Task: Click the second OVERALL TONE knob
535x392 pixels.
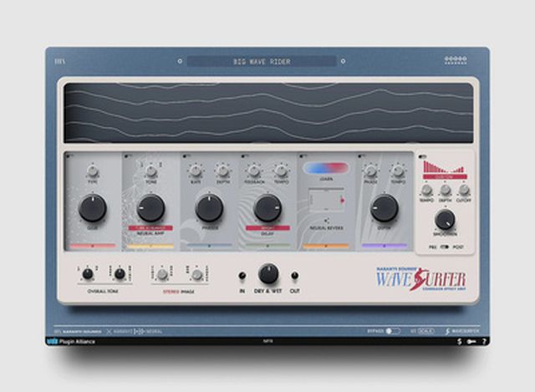Action: [120, 274]
